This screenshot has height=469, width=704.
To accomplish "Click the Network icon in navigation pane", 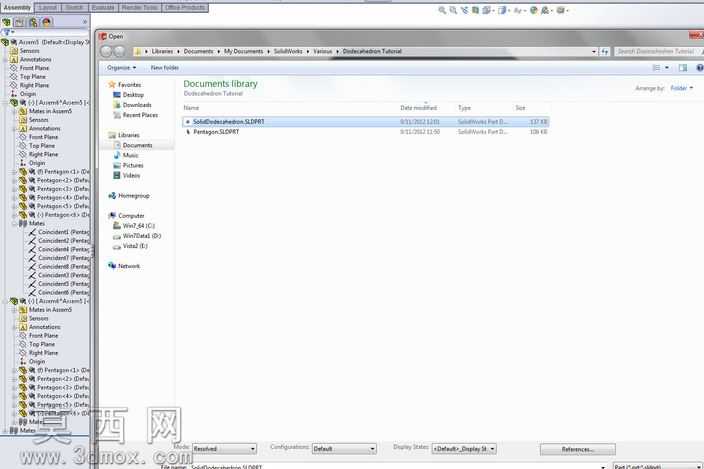I will (112, 266).
